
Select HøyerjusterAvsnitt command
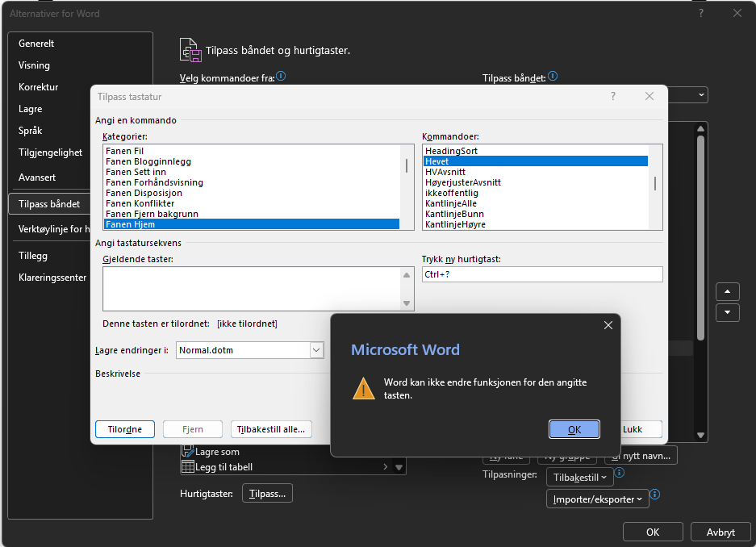point(535,182)
